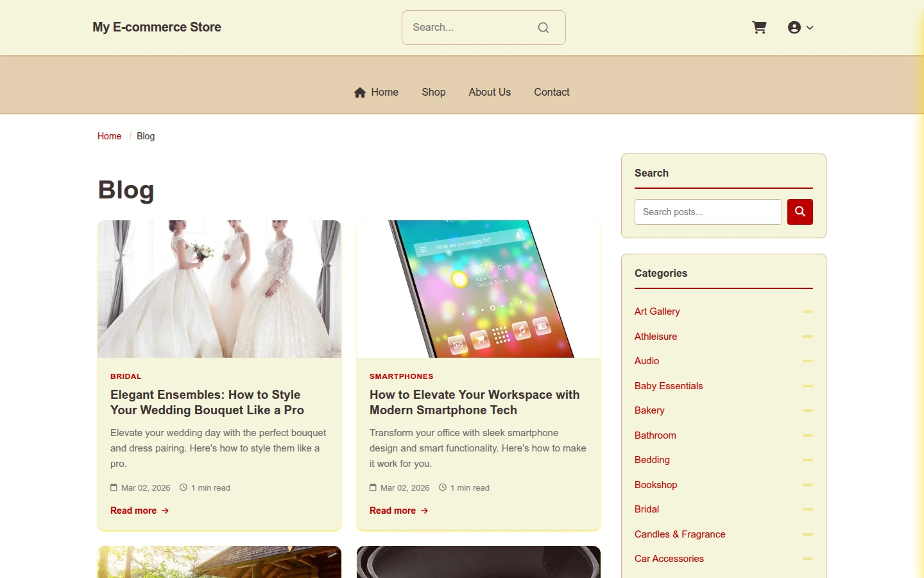The width and height of the screenshot is (924, 578).
Task: Click the red blog search button
Action: (800, 212)
